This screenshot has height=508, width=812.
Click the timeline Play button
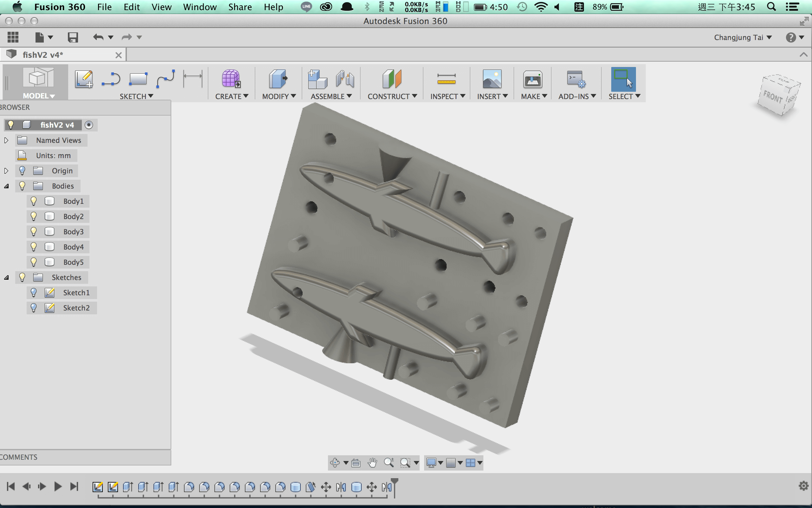pos(57,486)
